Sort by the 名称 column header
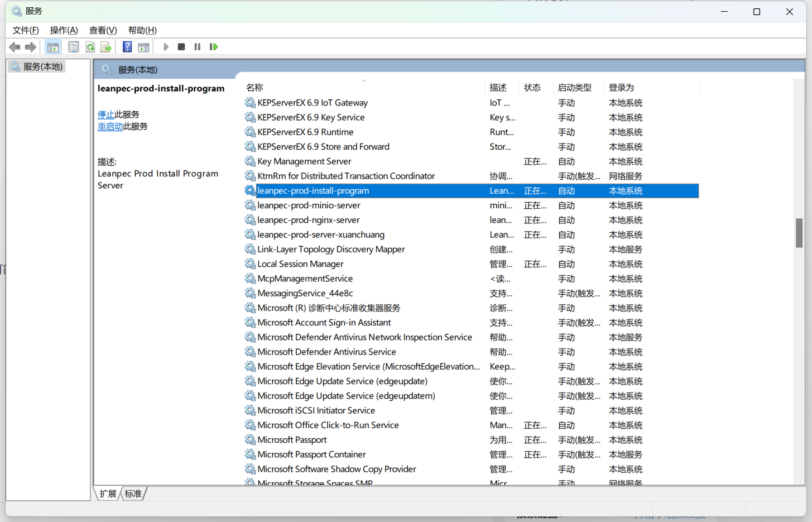This screenshot has width=812, height=522. click(x=364, y=87)
